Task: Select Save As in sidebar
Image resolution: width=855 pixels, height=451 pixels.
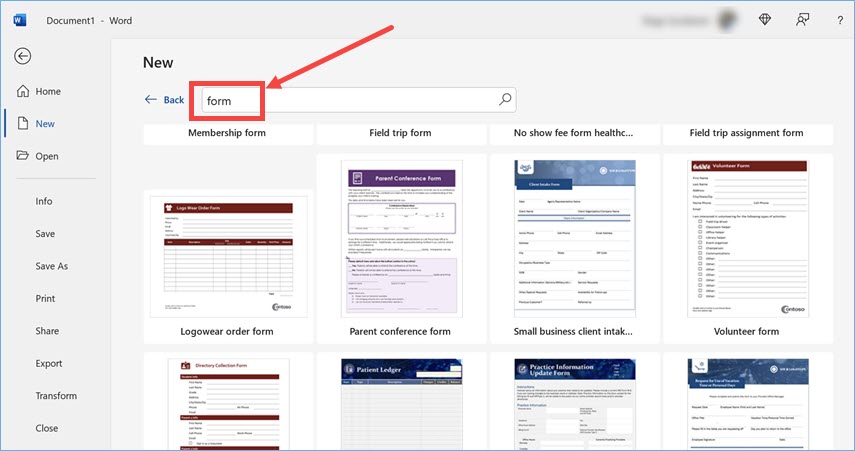Action: coord(52,266)
